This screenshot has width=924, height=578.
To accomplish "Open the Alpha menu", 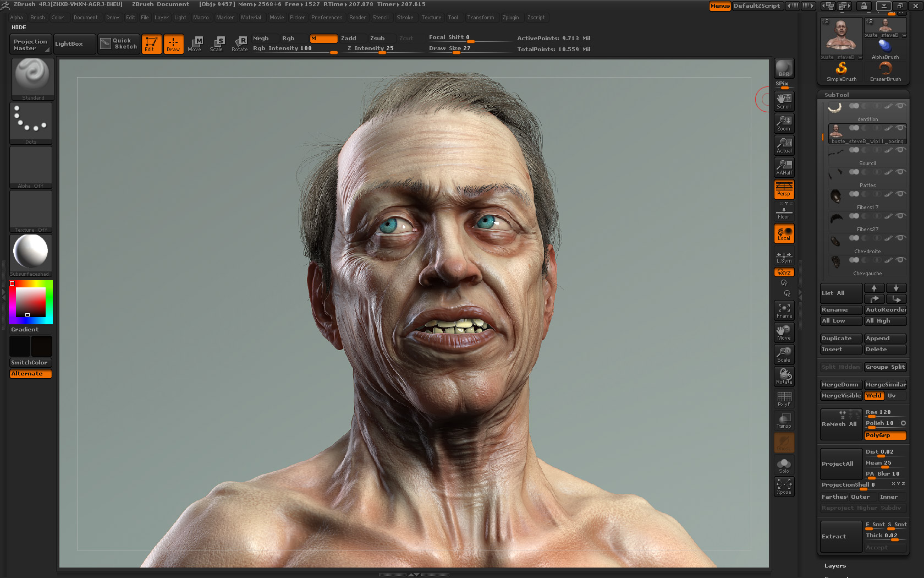I will click(x=16, y=18).
